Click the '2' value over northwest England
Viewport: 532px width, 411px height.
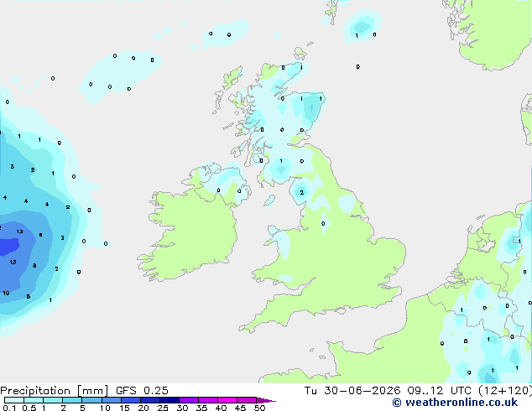click(301, 193)
